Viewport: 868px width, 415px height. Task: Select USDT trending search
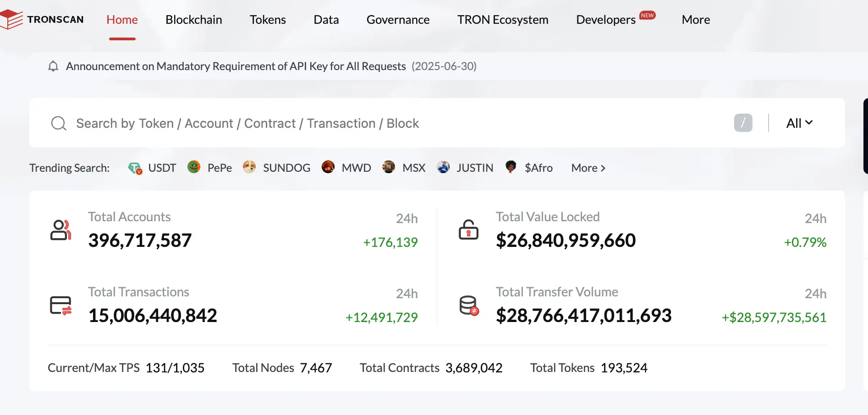pos(162,168)
